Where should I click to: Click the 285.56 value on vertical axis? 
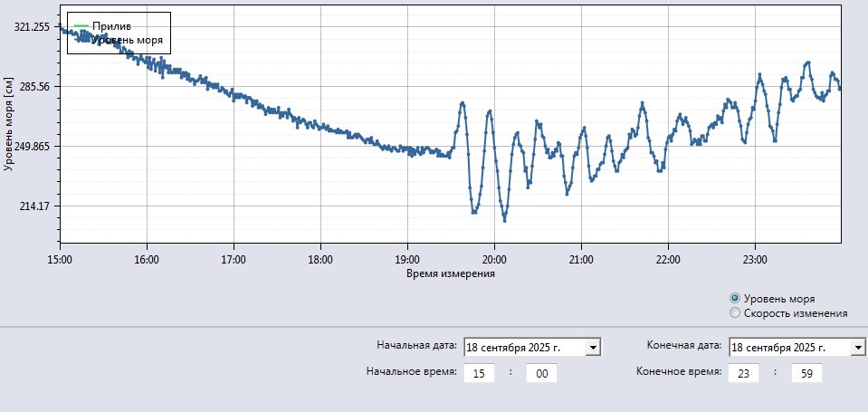click(x=32, y=87)
